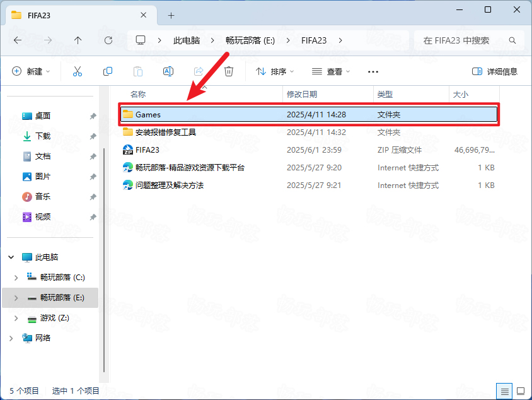Image resolution: width=532 pixels, height=400 pixels.
Task: Navigate up one folder level
Action: (x=78, y=40)
